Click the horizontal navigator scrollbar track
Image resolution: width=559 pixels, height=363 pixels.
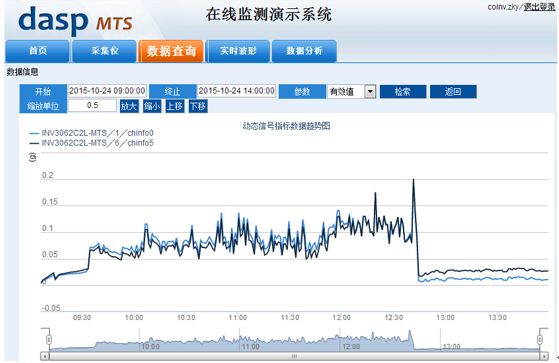pyautogui.click(x=294, y=356)
